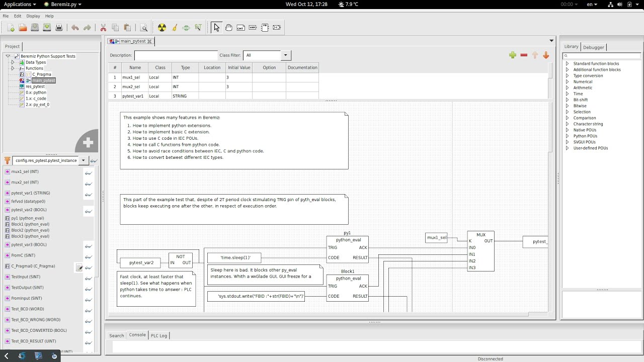Click the Clean project broom icon
The width and height of the screenshot is (644, 362).
click(174, 28)
